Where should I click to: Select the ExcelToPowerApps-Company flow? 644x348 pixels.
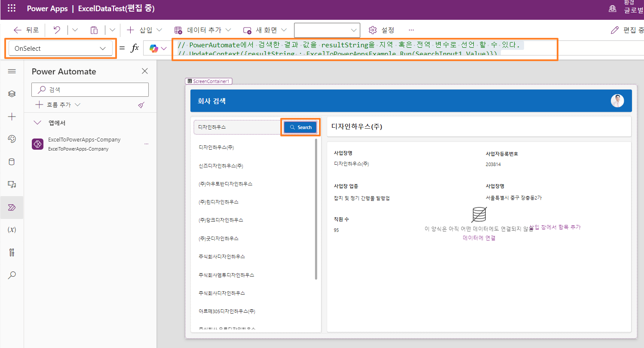(84, 144)
